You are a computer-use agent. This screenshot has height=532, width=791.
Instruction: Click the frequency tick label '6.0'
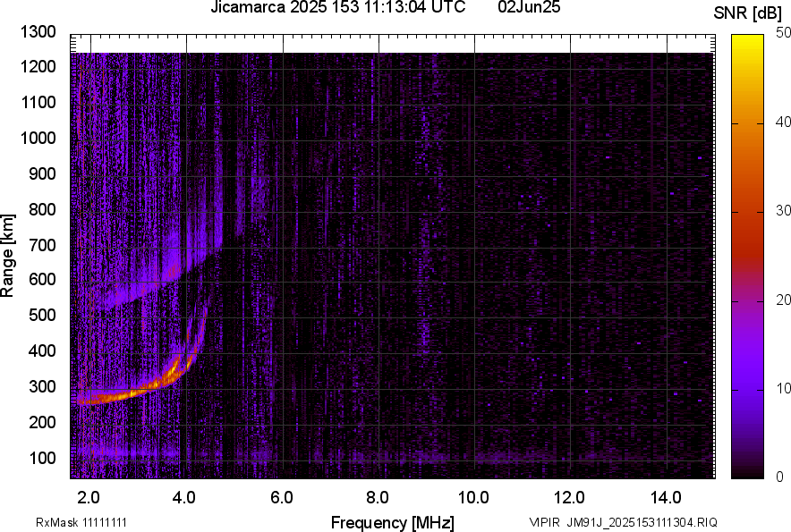(281, 498)
